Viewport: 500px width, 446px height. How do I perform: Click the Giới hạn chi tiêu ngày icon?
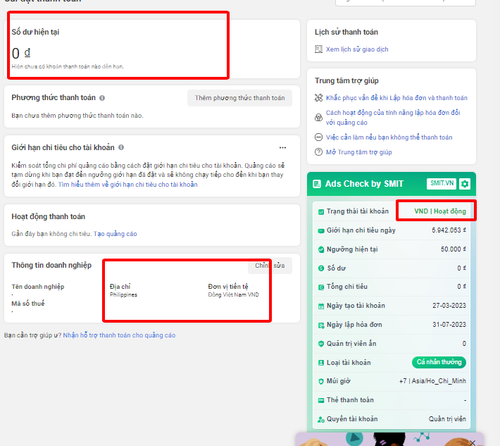click(321, 231)
